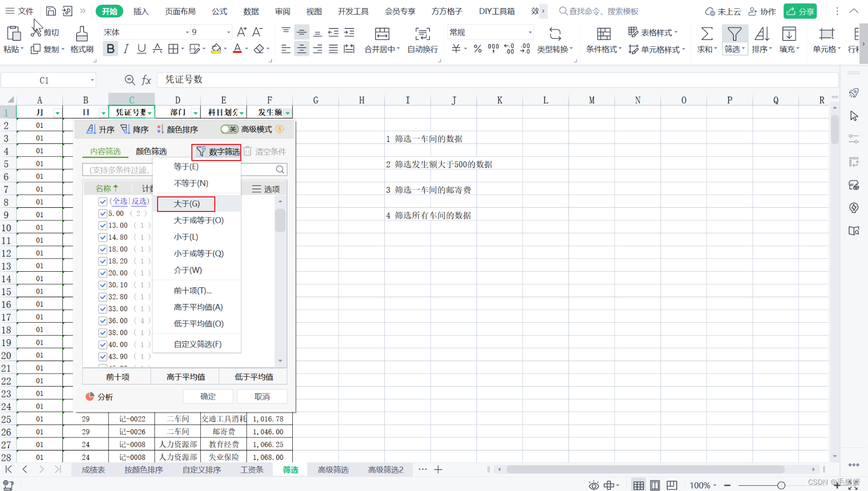This screenshot has width=868, height=491.
Task: Click the Conditional Formatting (条件格式) icon
Action: pos(604,34)
